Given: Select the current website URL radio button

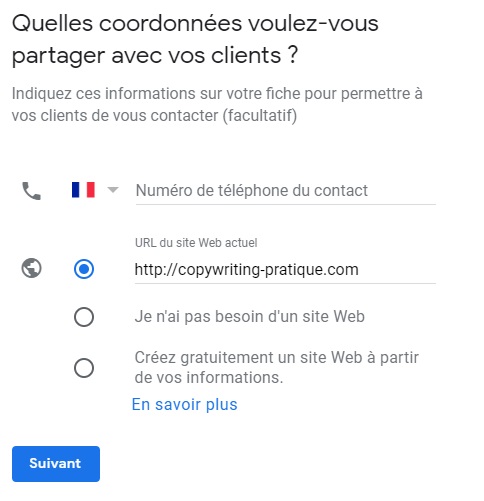Looking at the screenshot, I should coord(84,269).
